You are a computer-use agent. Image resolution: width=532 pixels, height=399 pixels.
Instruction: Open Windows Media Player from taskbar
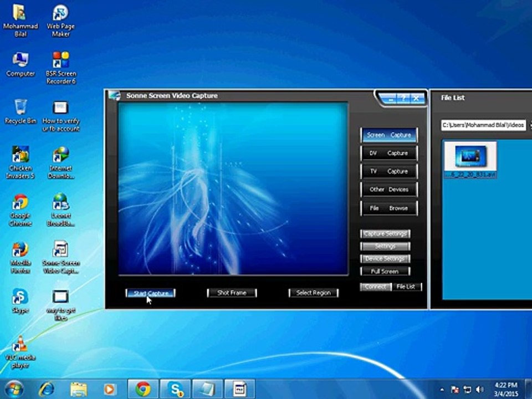click(x=109, y=389)
